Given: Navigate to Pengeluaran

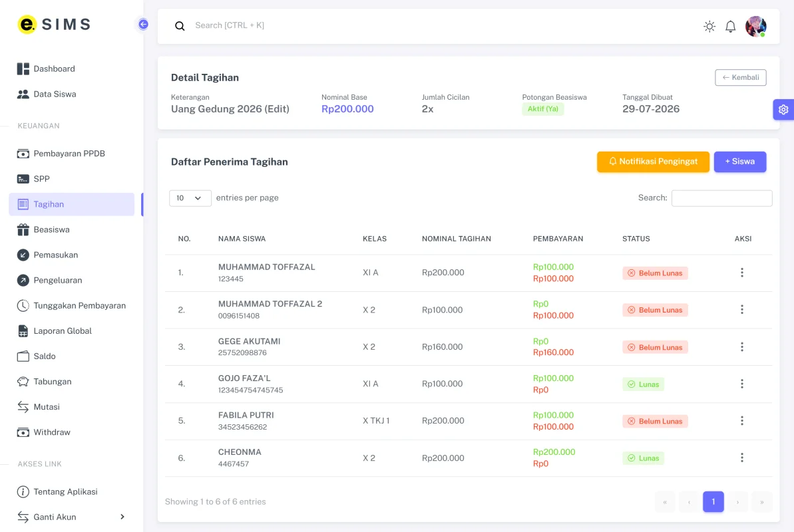Looking at the screenshot, I should click(x=72, y=280).
